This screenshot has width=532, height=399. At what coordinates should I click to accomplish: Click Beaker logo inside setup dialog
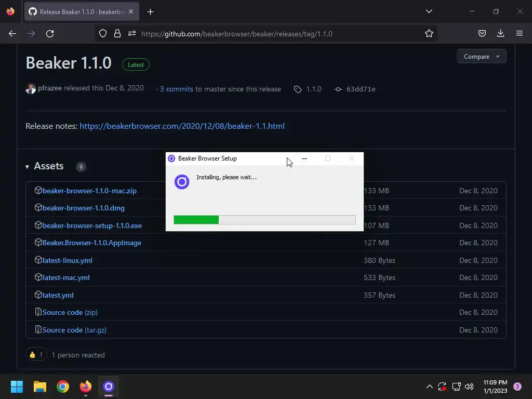[x=182, y=182]
